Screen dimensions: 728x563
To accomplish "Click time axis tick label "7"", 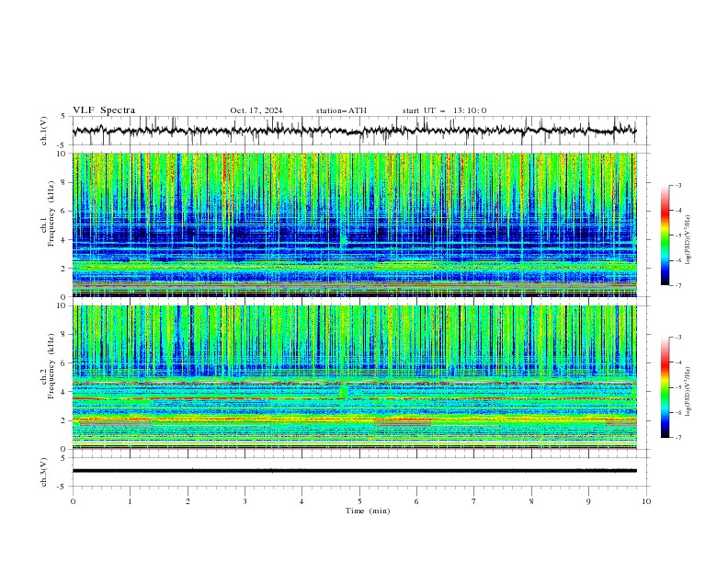I will click(x=474, y=501).
